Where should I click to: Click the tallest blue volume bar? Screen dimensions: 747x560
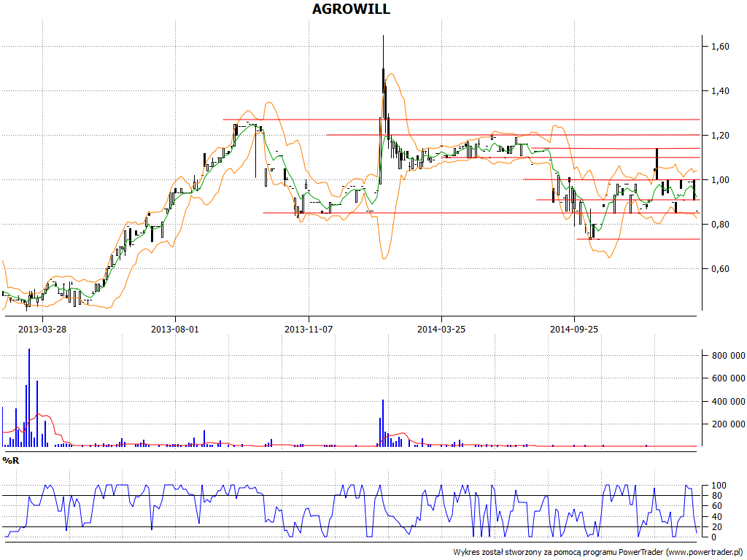[29, 397]
